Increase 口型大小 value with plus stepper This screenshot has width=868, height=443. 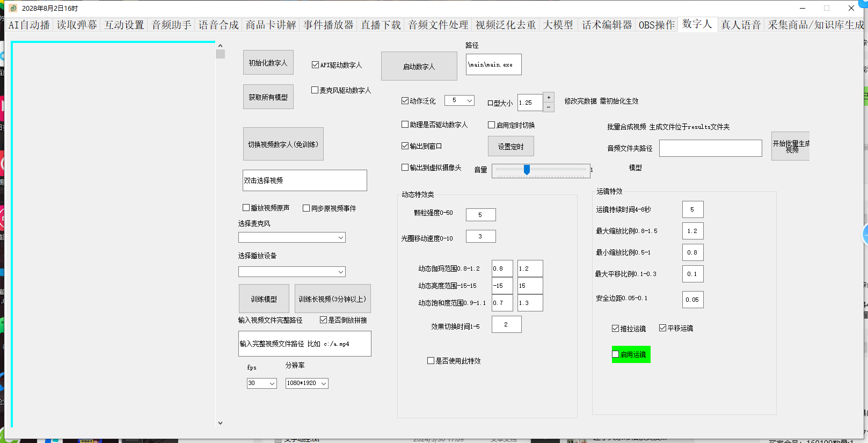click(549, 97)
